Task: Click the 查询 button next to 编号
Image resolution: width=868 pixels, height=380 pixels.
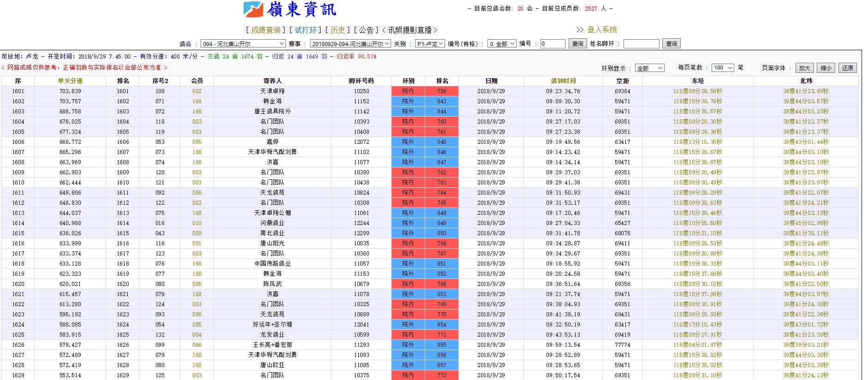Action: point(577,44)
